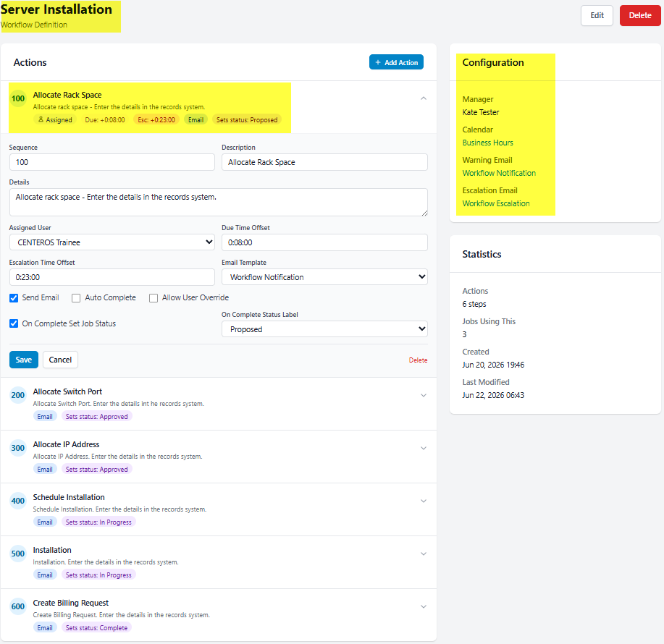664x644 pixels.
Task: Click the Escalation Time Offset field
Action: 112,277
